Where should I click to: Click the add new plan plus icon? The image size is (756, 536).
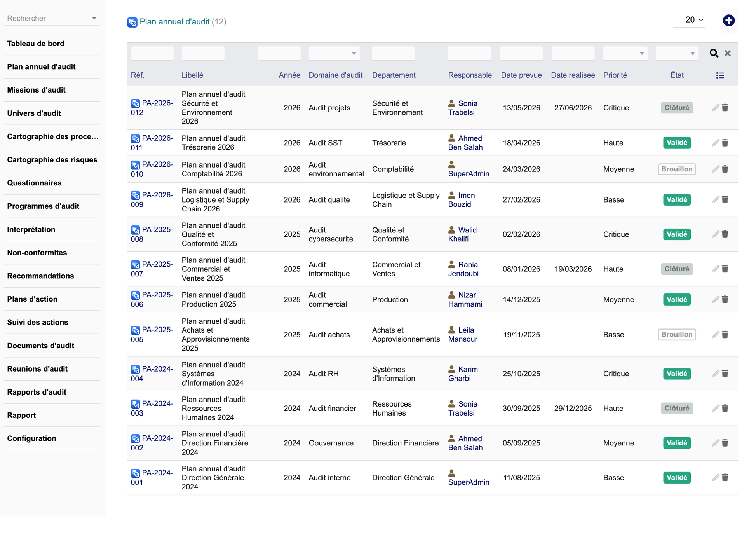tap(728, 20)
